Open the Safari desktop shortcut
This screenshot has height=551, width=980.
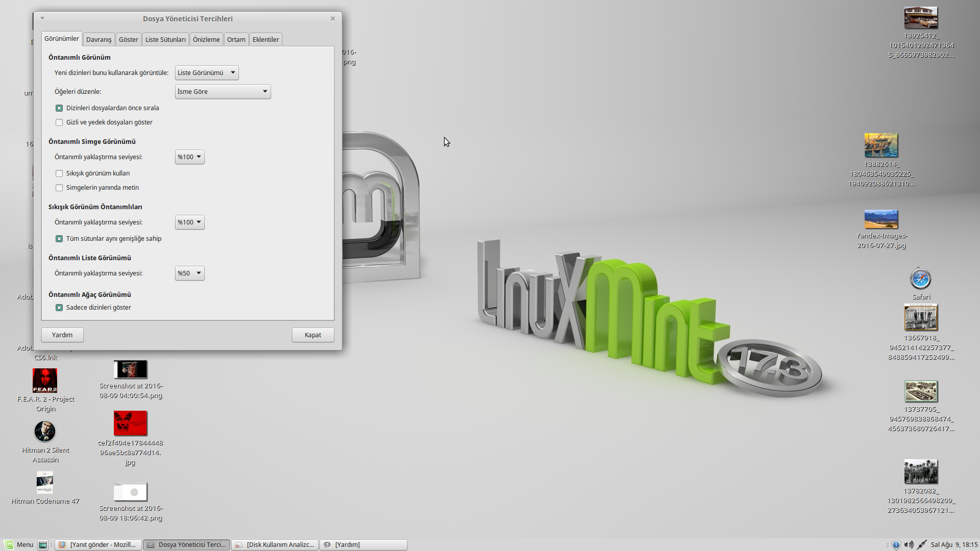point(921,279)
